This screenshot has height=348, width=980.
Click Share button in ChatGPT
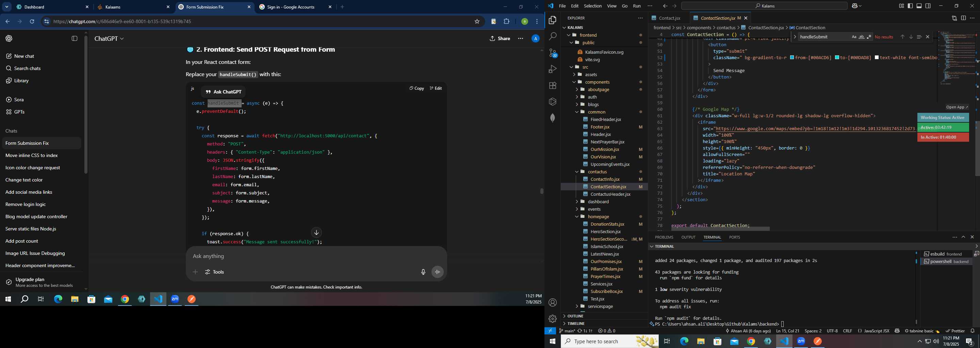click(500, 38)
